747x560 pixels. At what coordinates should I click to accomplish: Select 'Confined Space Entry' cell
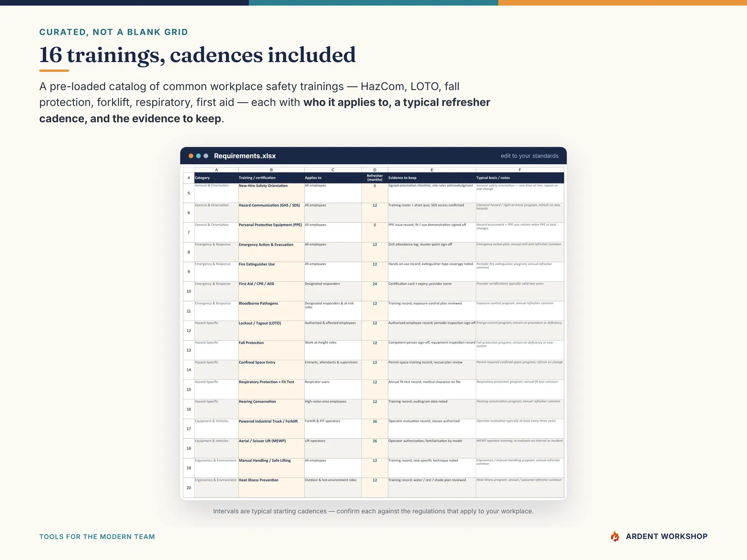click(271, 370)
